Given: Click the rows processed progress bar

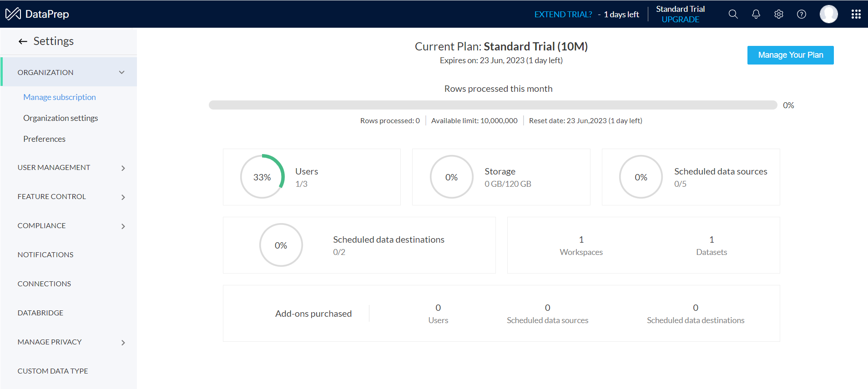Looking at the screenshot, I should tap(493, 105).
